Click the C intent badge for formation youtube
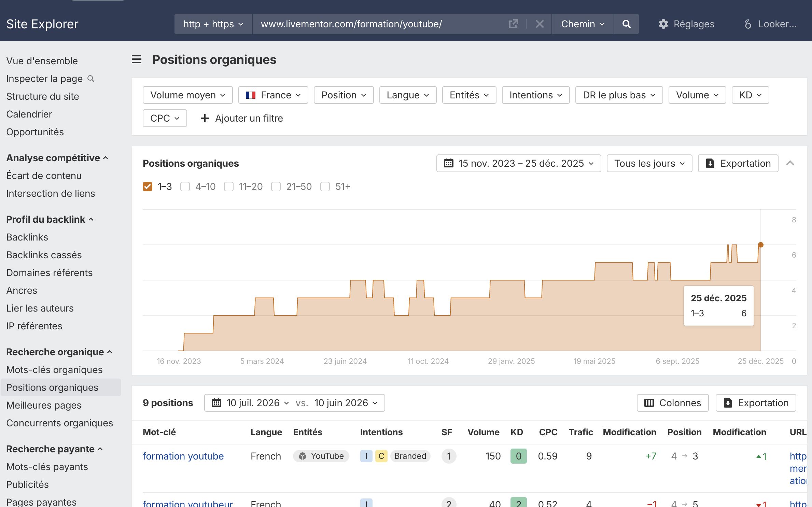 pos(381,456)
